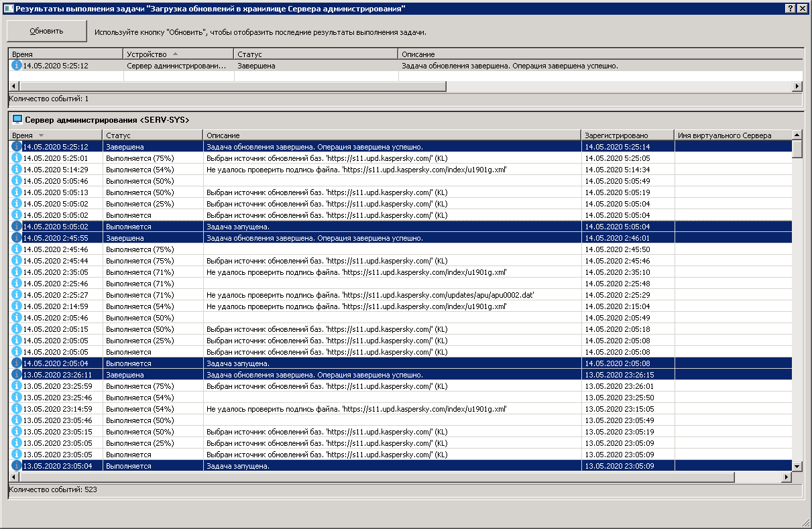Click the window icon in the title bar
The image size is (812, 529).
tap(7, 8)
